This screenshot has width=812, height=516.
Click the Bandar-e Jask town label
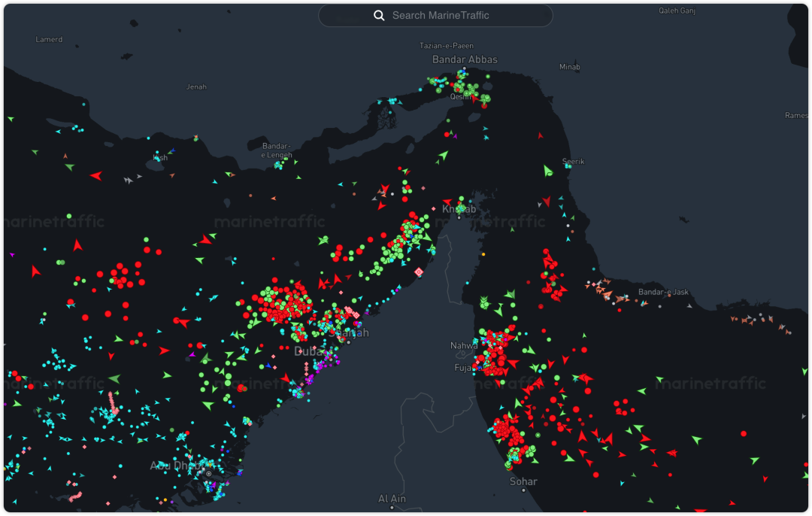662,292
